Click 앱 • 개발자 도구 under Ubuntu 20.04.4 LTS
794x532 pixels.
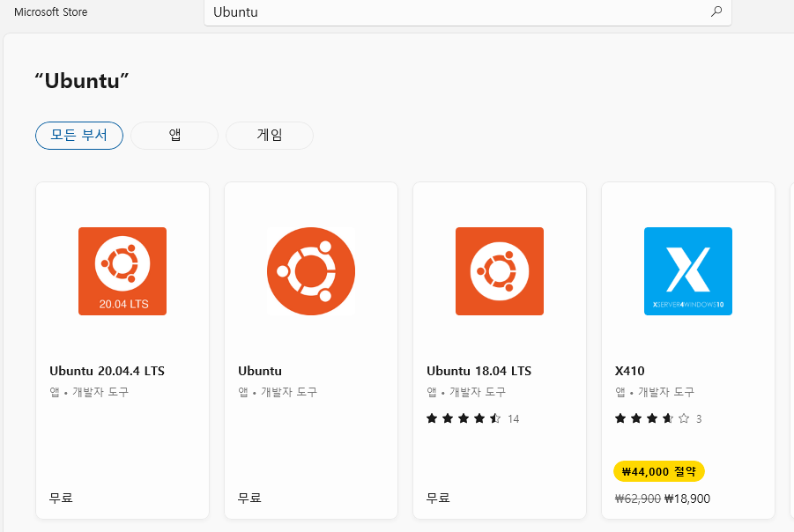(89, 392)
